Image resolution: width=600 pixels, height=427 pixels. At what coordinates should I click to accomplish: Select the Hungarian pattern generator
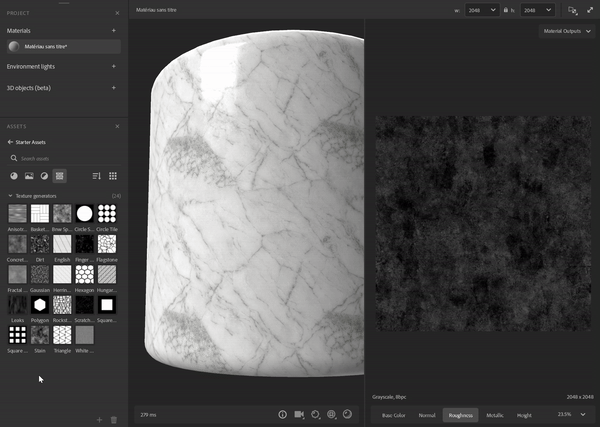[x=107, y=274]
